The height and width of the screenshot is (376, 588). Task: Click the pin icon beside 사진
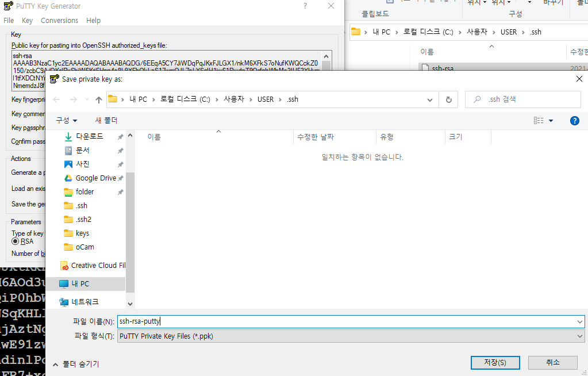[120, 165]
